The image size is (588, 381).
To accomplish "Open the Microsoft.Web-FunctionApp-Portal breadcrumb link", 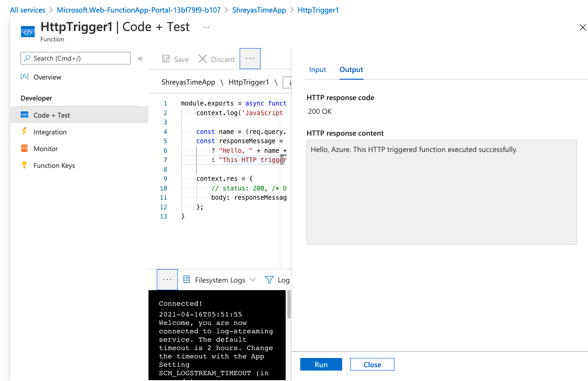I will tap(139, 10).
